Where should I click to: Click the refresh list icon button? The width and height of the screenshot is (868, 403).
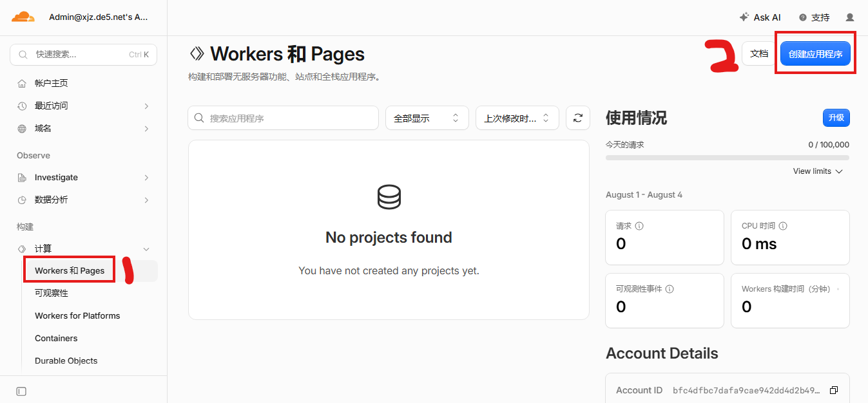pos(578,118)
